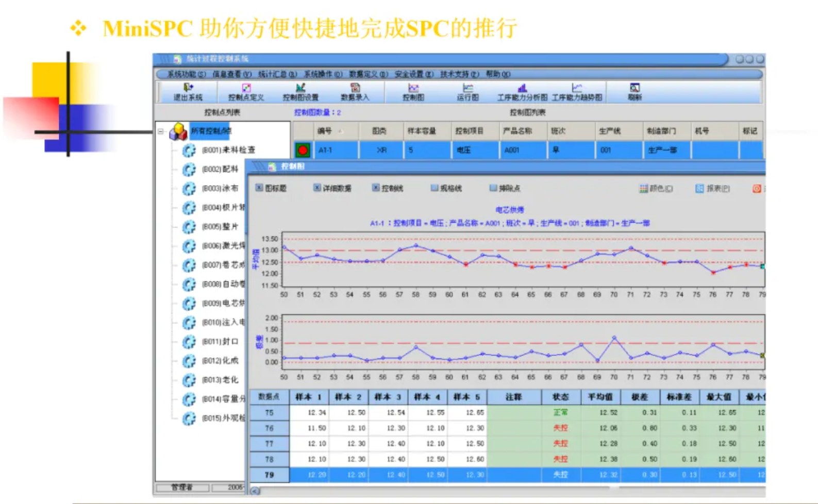Sort by the 编号 column header
The height and width of the screenshot is (504, 818).
[337, 131]
